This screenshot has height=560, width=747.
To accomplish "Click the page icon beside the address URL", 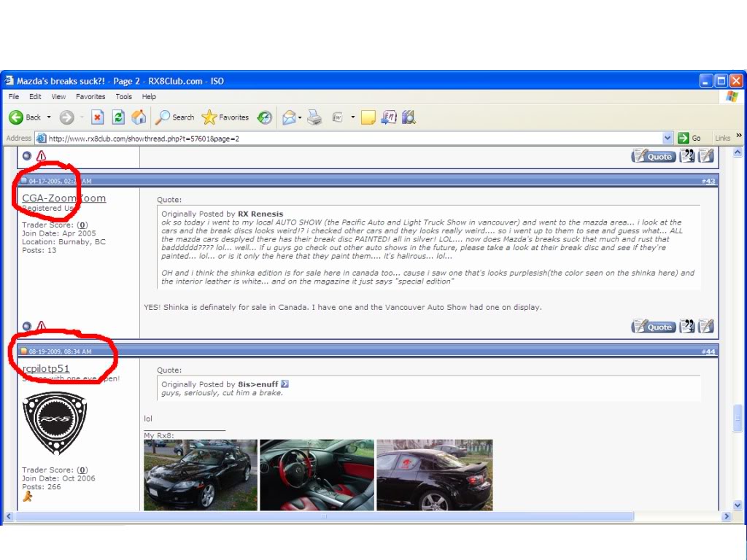I will click(x=42, y=139).
